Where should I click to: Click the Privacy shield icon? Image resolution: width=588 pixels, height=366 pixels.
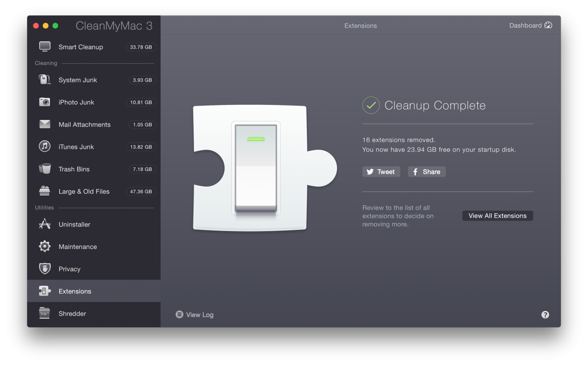pos(45,269)
